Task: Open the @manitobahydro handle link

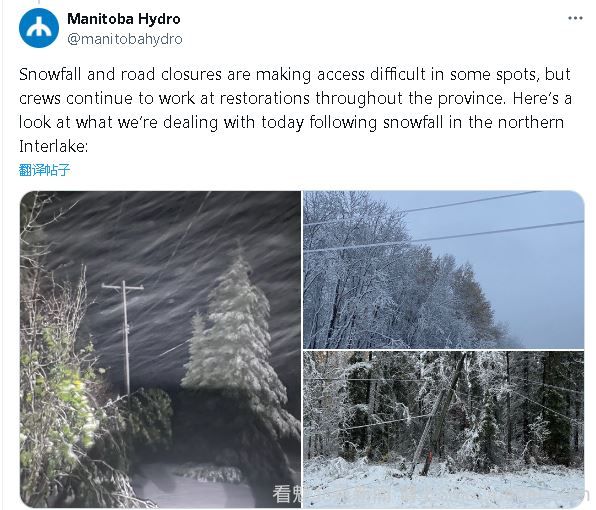Action: 125,39
